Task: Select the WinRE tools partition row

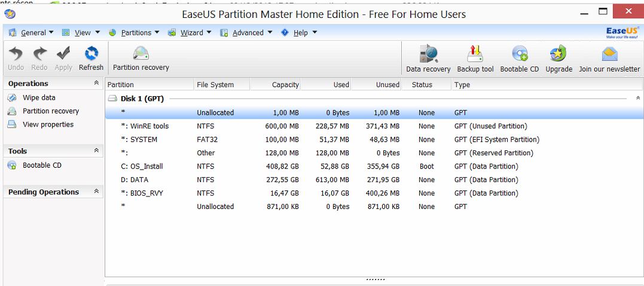Action: [374, 127]
